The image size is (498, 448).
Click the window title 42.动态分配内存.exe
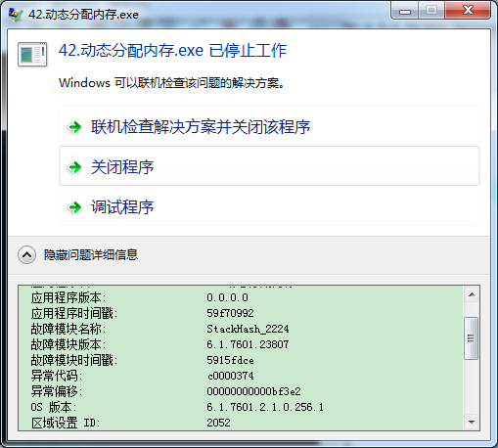click(x=83, y=15)
